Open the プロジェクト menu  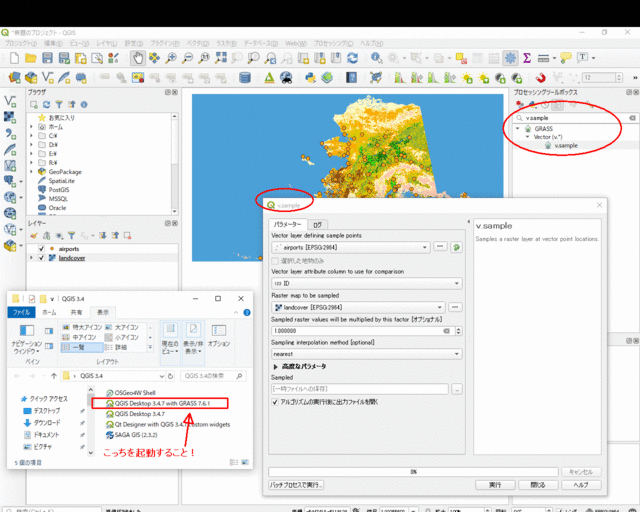click(20, 43)
